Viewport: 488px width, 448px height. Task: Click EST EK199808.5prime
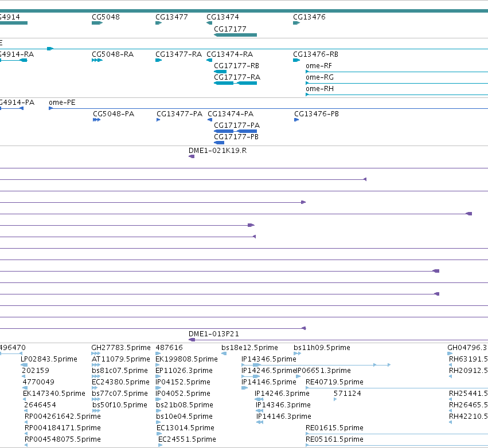[x=187, y=359]
